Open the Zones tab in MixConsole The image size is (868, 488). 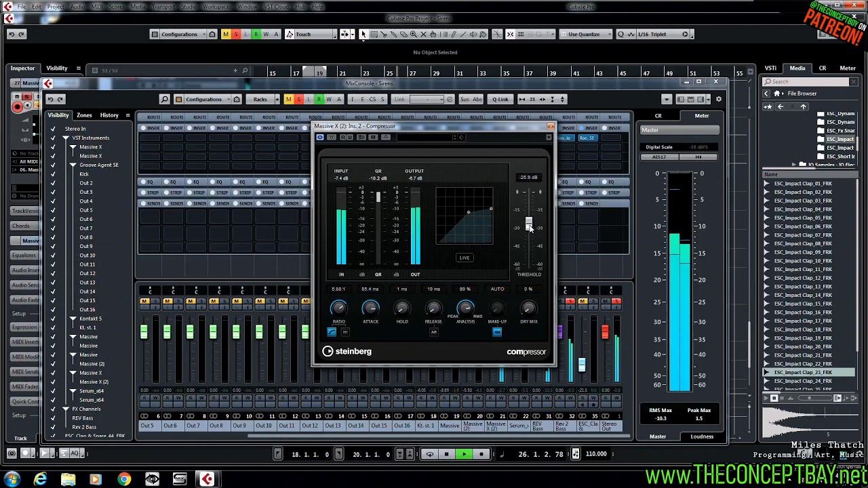[84, 115]
